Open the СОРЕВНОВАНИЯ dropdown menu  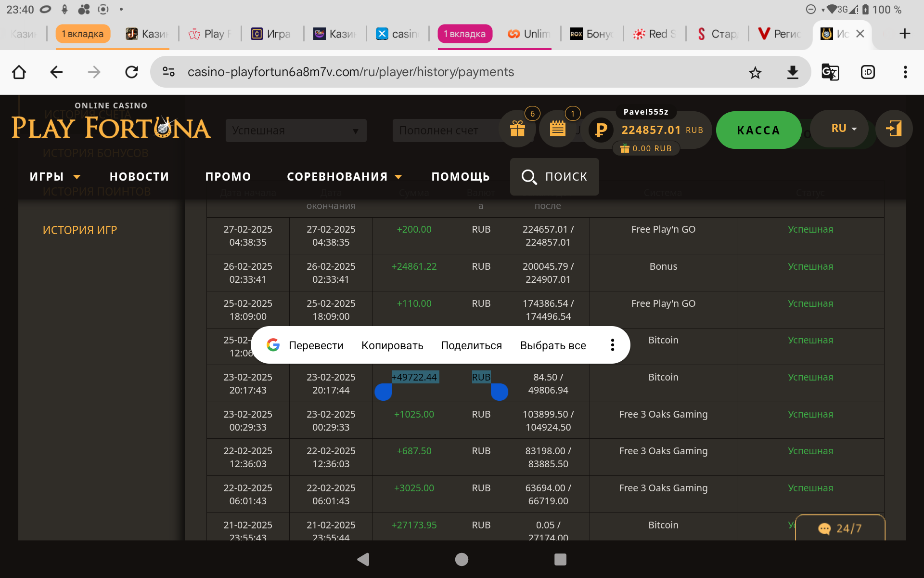pos(344,177)
